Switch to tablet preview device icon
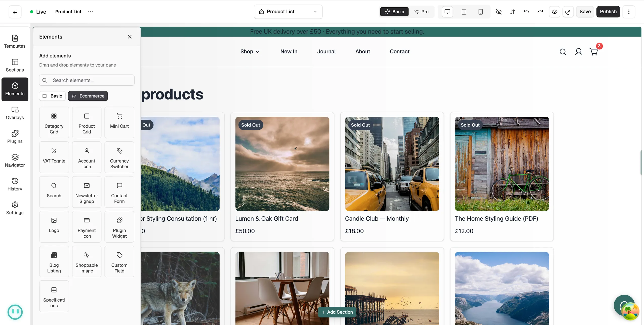Screen dimensions: 644x325 tap(464, 12)
